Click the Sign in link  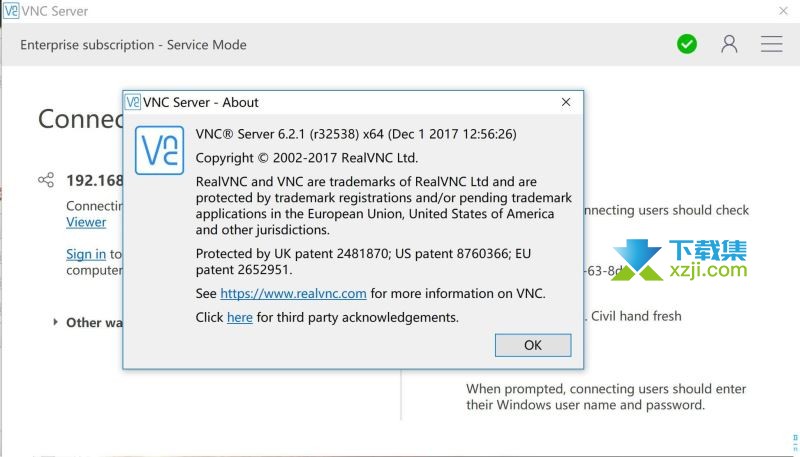(86, 254)
